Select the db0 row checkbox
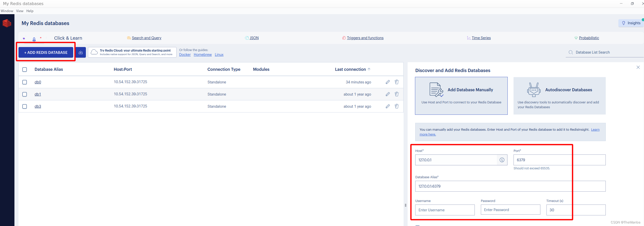Screen dimensions: 644x226 click(25, 82)
